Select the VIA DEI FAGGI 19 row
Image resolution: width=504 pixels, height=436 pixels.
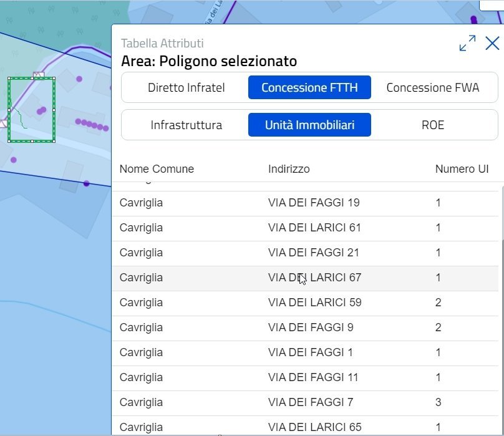pos(306,203)
